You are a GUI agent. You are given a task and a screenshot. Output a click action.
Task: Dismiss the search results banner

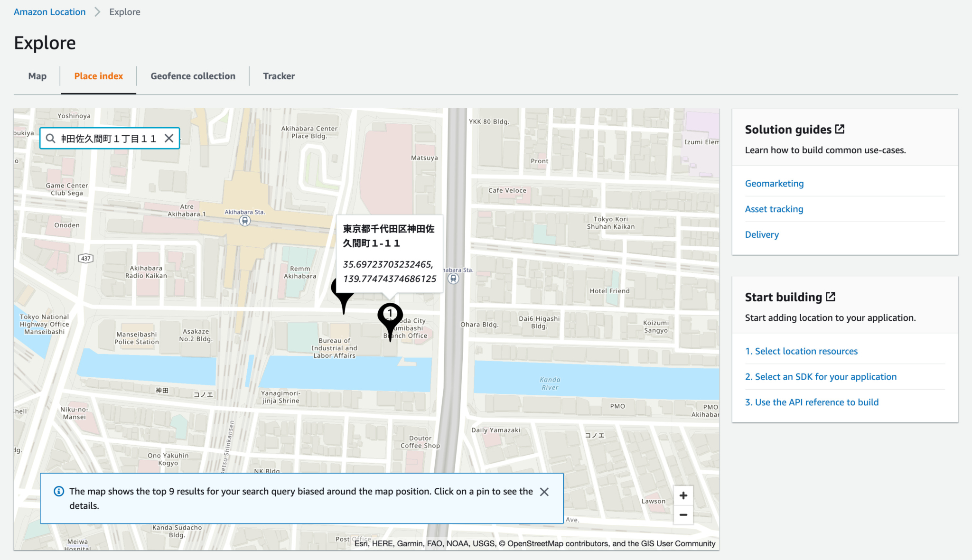(544, 492)
